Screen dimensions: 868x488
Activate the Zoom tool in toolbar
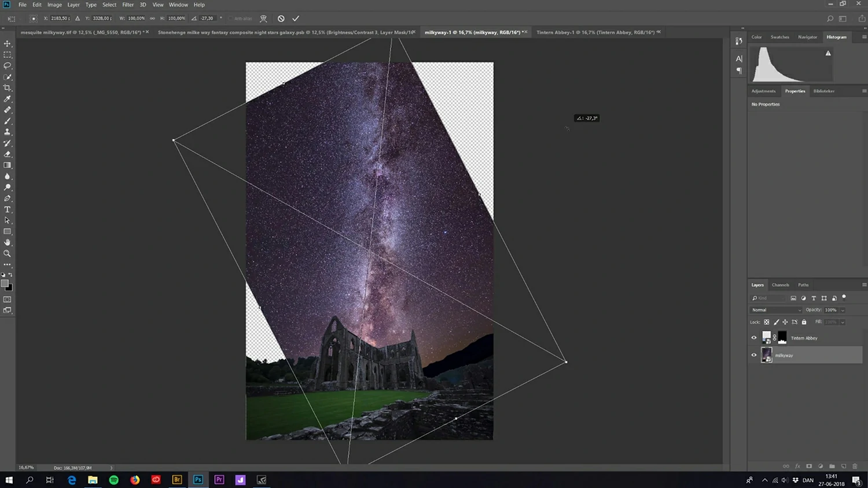tap(8, 253)
